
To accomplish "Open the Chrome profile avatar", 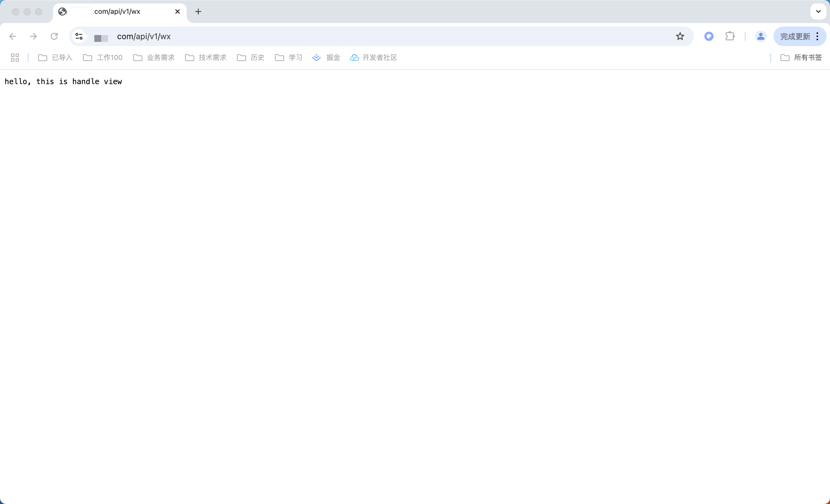I will 761,36.
